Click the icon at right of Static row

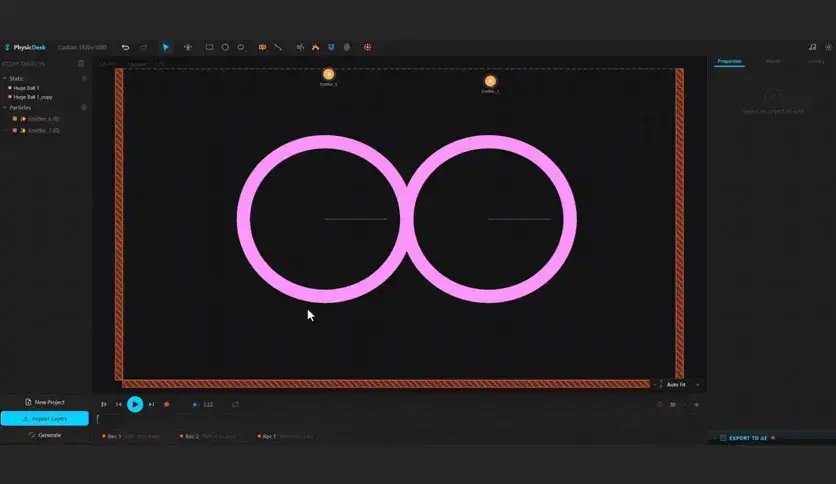point(84,78)
